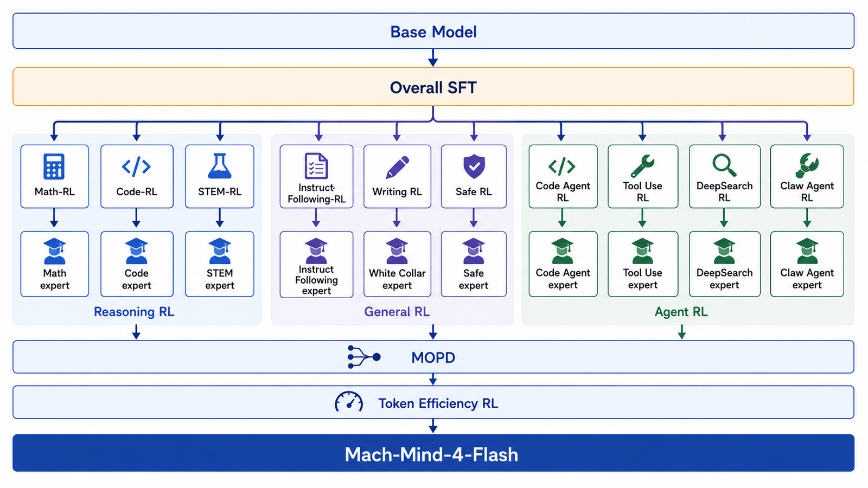Screen dimensions: 868x488
Task: Click the shield checkmark icon in Safe RL
Action: [x=474, y=166]
